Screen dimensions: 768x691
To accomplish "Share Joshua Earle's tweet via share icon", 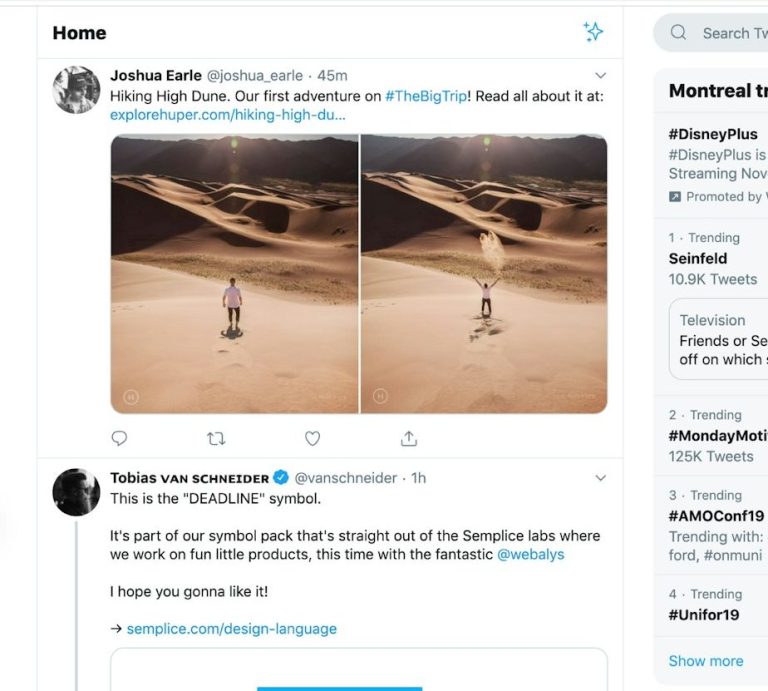I will [x=409, y=438].
